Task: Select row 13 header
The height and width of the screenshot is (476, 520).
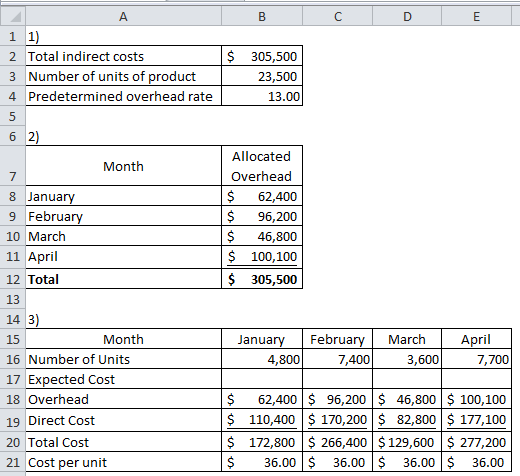Action: tap(13, 299)
